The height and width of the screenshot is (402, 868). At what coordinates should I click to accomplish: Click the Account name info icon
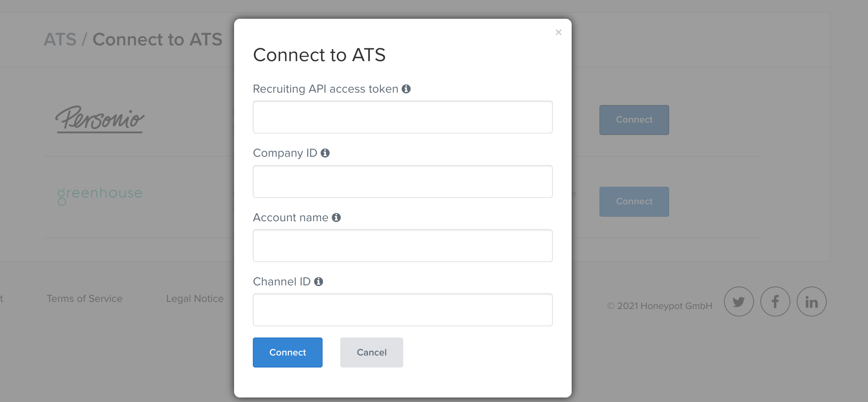click(x=336, y=217)
